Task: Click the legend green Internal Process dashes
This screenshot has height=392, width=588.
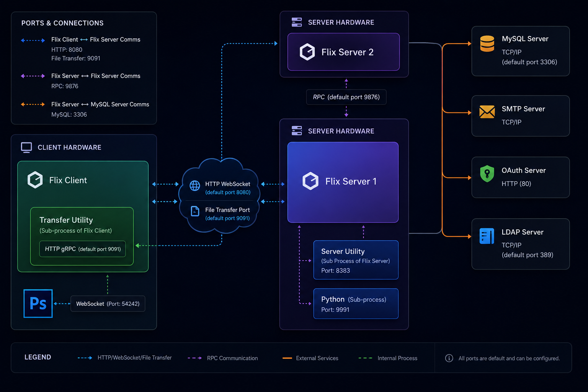Action: 365,358
